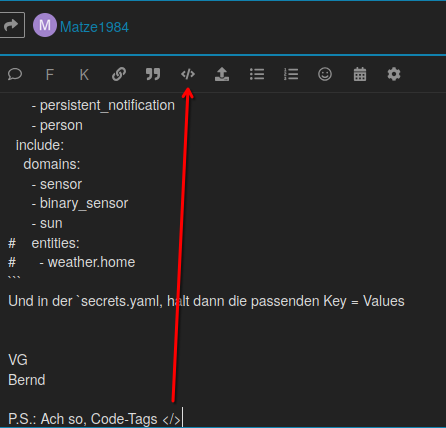Viewport: 446px width, 428px height.
Task: Click on the 'binary_sensor' line
Action: (84, 203)
